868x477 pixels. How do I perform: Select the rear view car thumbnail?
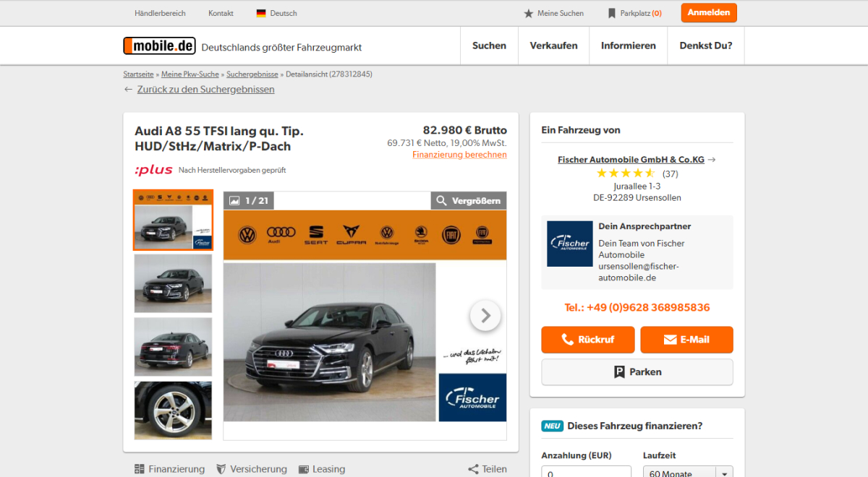(x=174, y=347)
